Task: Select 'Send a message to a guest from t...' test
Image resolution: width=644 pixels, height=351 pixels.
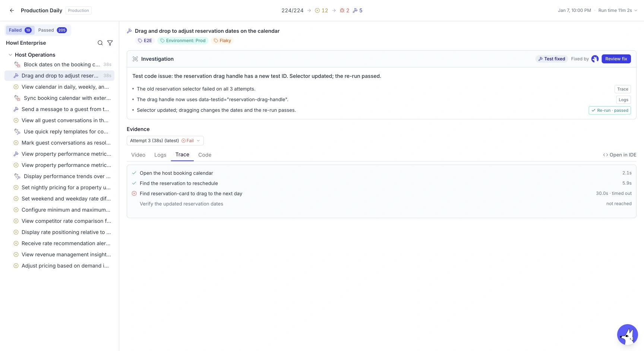Action: [x=60, y=109]
